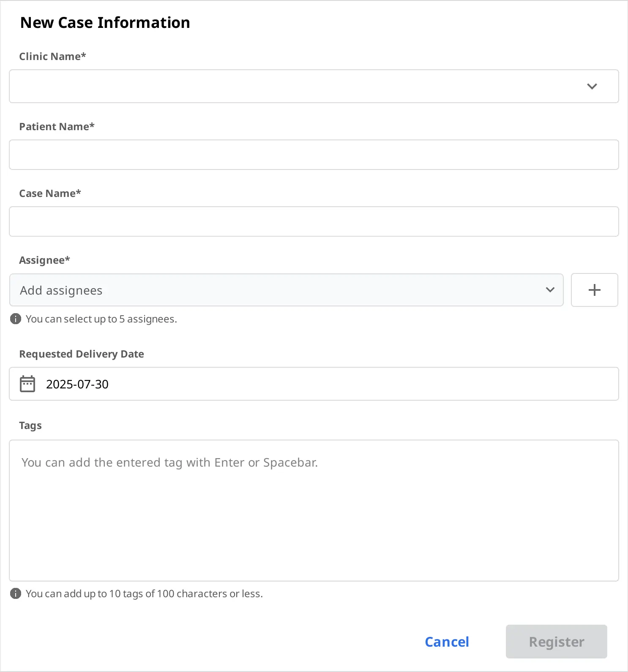
Task: Select the 2025-07-30 delivery date value
Action: (77, 384)
